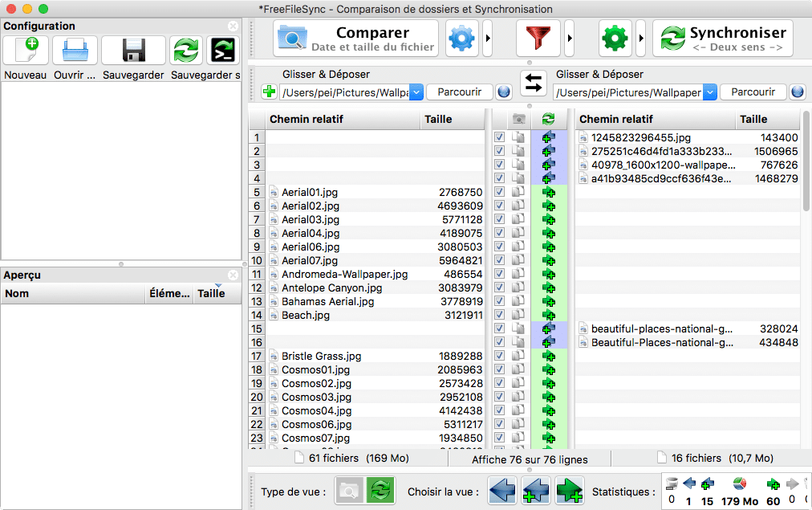Viewport: 812px width, 510px height.
Task: Click left Taille column header
Action: (x=452, y=119)
